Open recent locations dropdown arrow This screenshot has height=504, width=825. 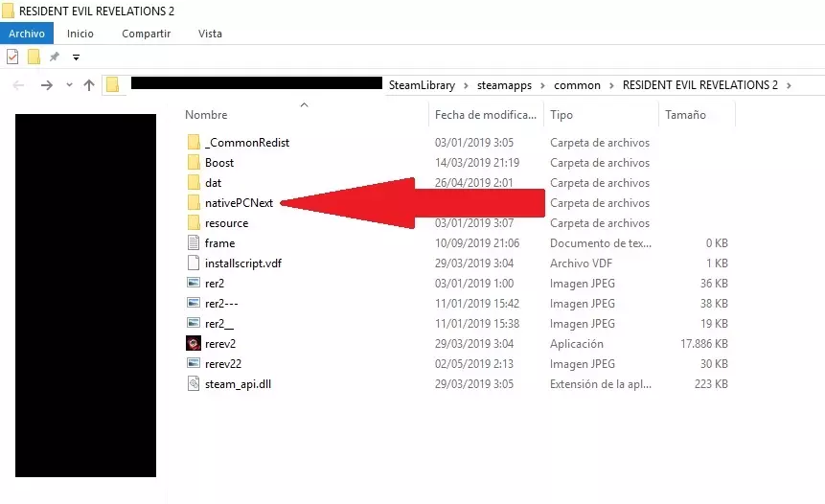coord(69,84)
